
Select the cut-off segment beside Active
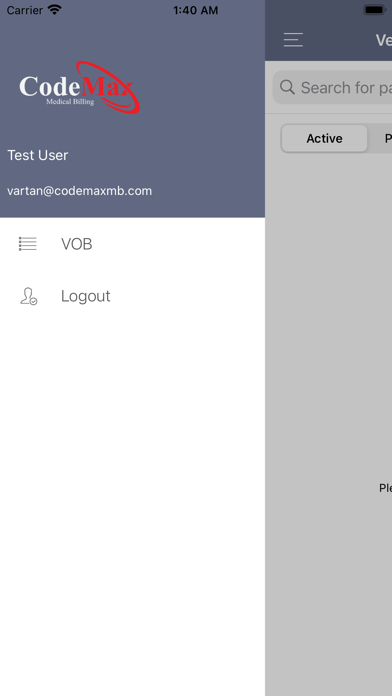coord(380,138)
